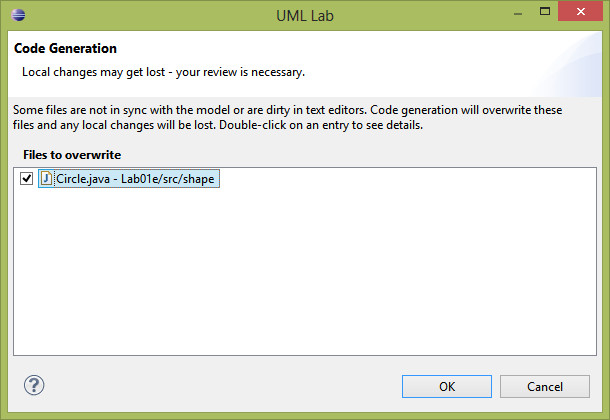The width and height of the screenshot is (610, 420).
Task: Cancel the code generation dialog
Action: [x=545, y=387]
